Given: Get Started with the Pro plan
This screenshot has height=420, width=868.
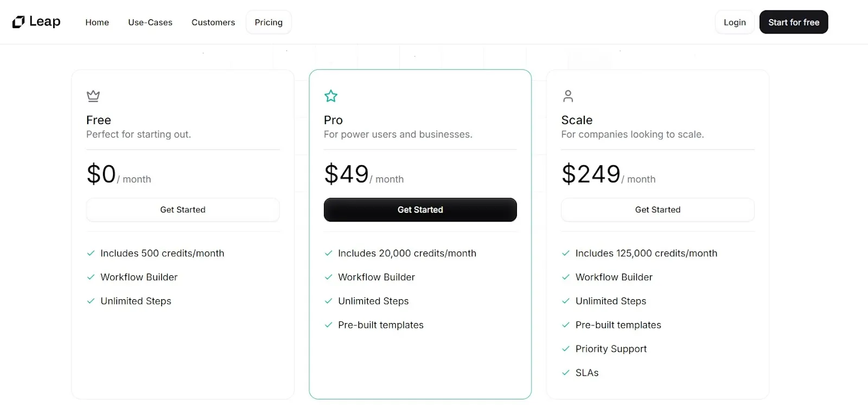Looking at the screenshot, I should 420,210.
